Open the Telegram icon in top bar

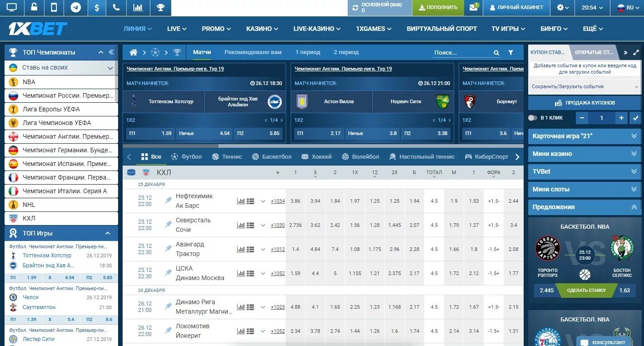[x=76, y=7]
